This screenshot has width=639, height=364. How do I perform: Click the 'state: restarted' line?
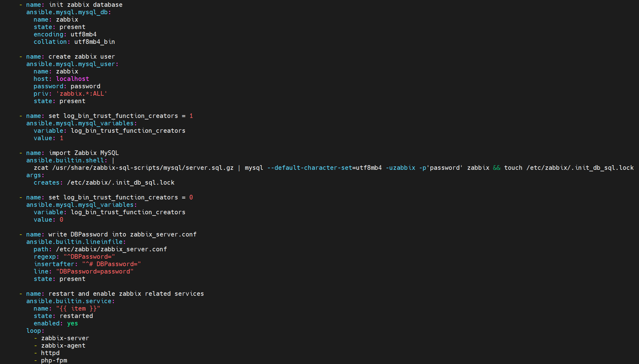click(63, 316)
